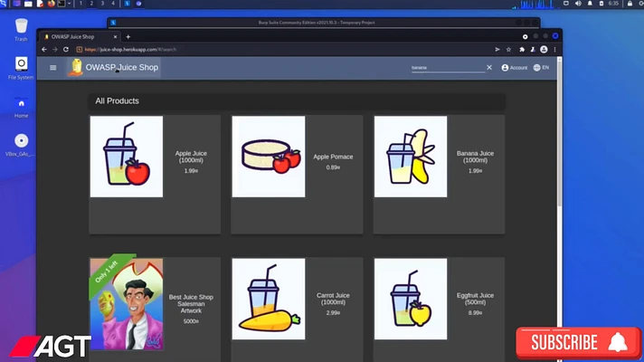Open the browser three-dot menu
644x362 pixels.
click(x=554, y=49)
